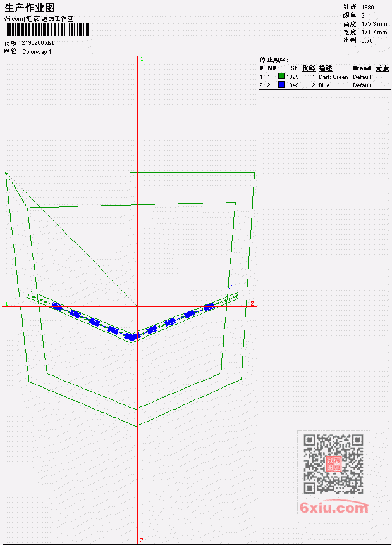The image size is (392, 545).
Task: Click the N# column header
Action: click(271, 68)
